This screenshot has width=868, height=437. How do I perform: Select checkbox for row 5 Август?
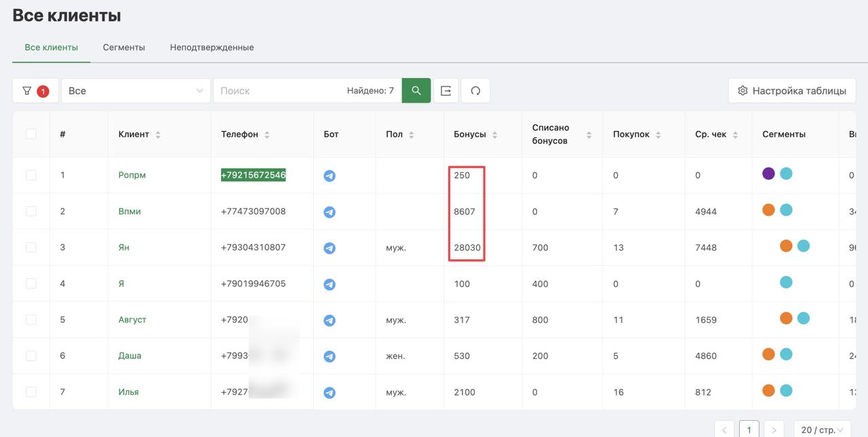(31, 320)
